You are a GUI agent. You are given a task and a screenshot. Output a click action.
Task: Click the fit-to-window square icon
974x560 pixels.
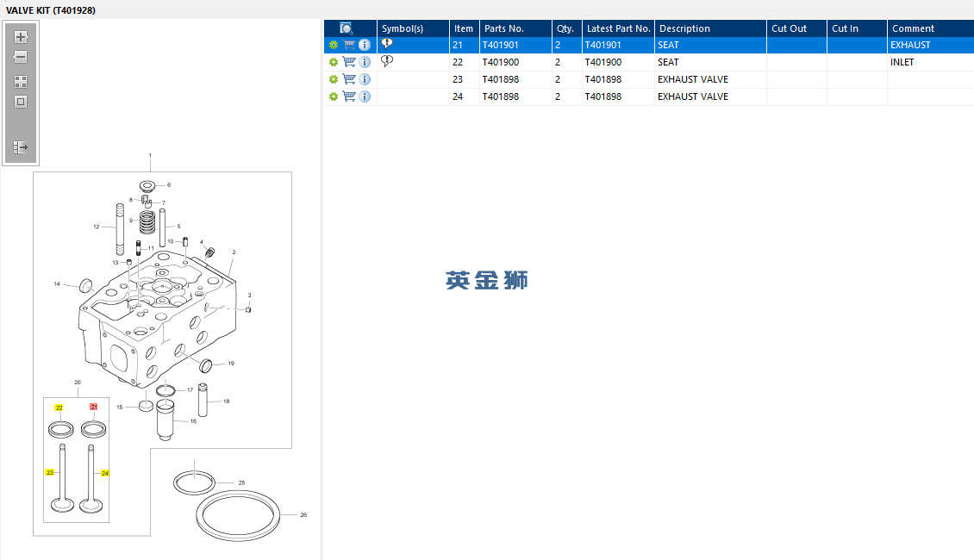click(21, 102)
